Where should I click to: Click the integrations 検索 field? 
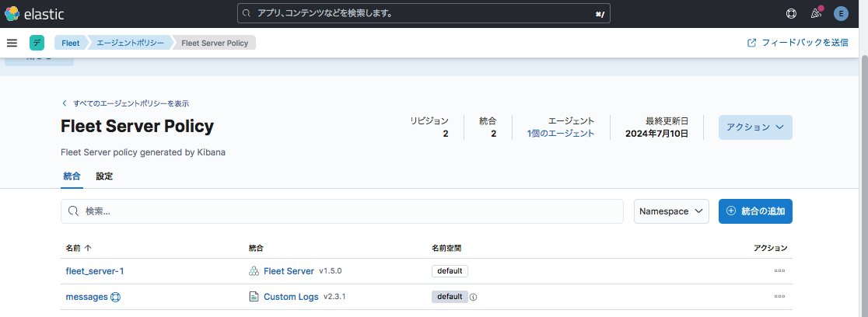[342, 211]
